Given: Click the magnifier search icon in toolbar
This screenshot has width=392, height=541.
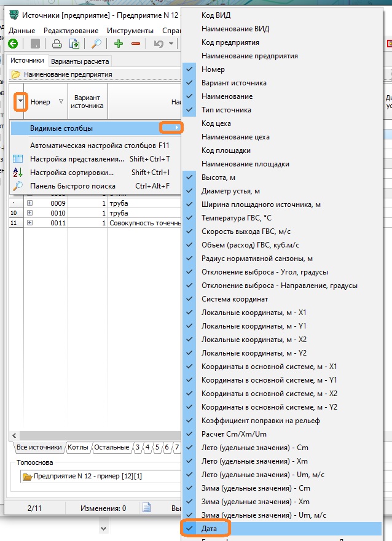Looking at the screenshot, I should point(96,44).
